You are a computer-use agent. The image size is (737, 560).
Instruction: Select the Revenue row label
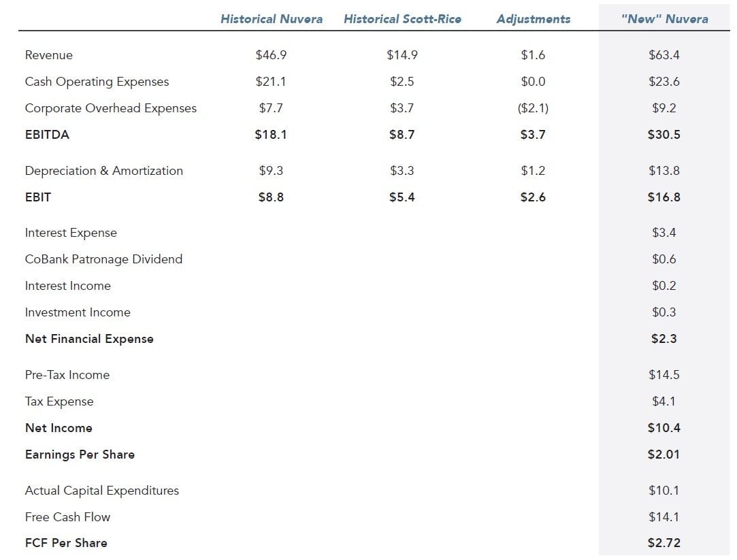tap(49, 55)
